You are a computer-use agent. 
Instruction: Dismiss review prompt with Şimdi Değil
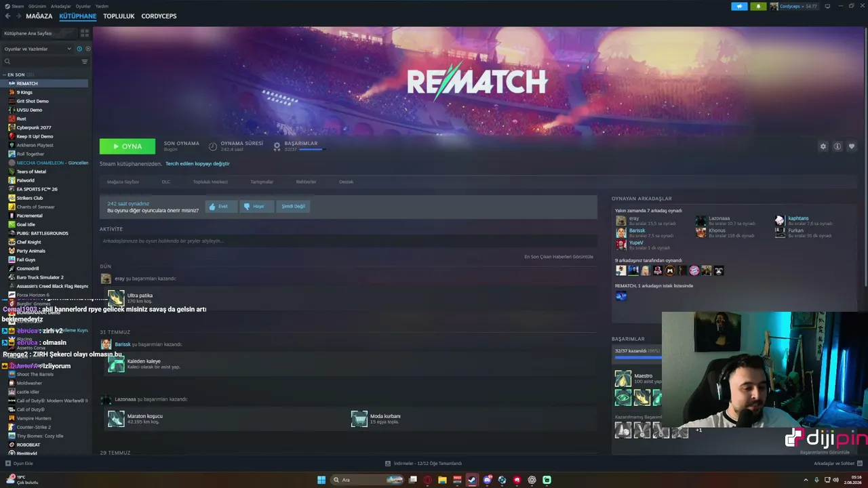[293, 206]
